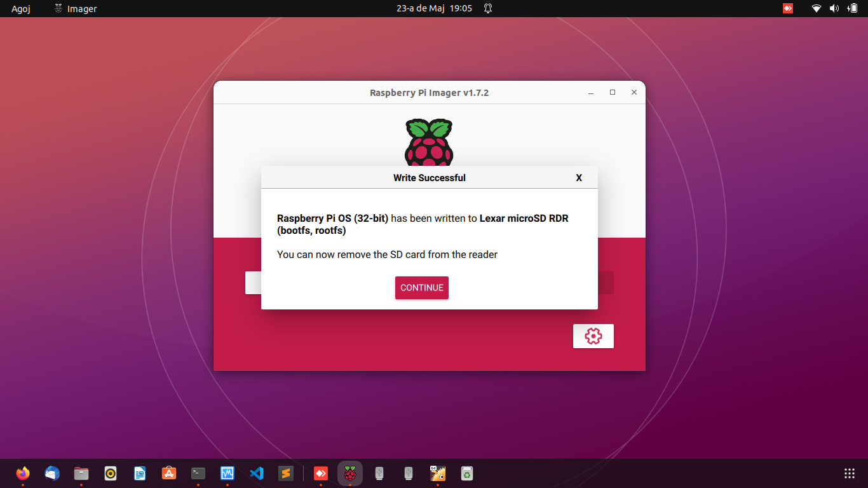Viewport: 868px width, 488px height.
Task: Open Thunderbird mail from the dock
Action: (x=52, y=473)
